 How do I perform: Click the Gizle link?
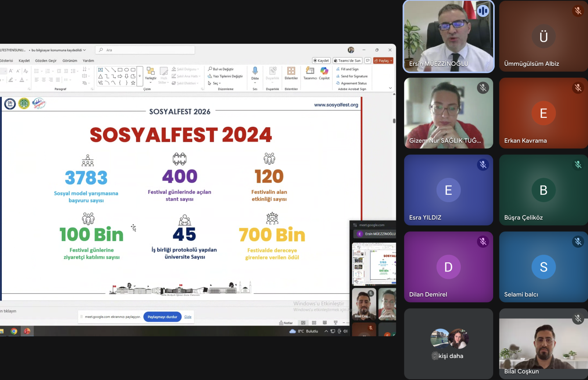(188, 317)
